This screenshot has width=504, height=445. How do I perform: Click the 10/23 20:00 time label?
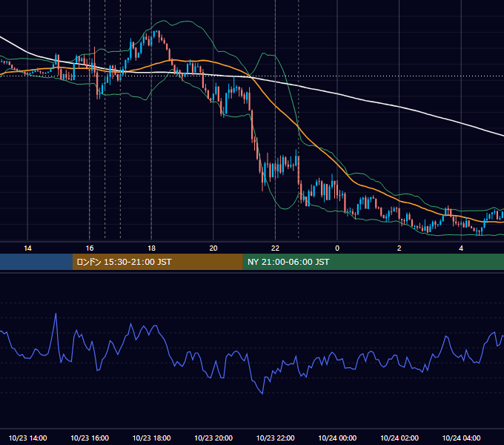coord(213,438)
